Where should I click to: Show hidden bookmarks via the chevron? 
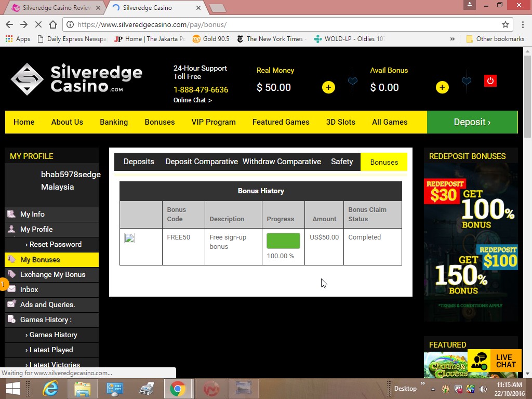453,38
